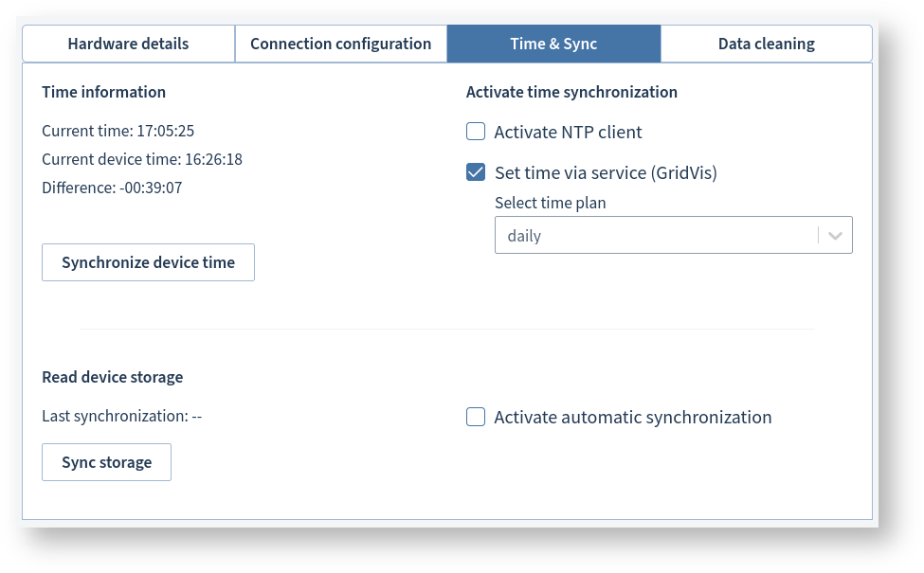This screenshot has height=573, width=924.
Task: Open the time plan field showing daily
Action: coord(656,236)
